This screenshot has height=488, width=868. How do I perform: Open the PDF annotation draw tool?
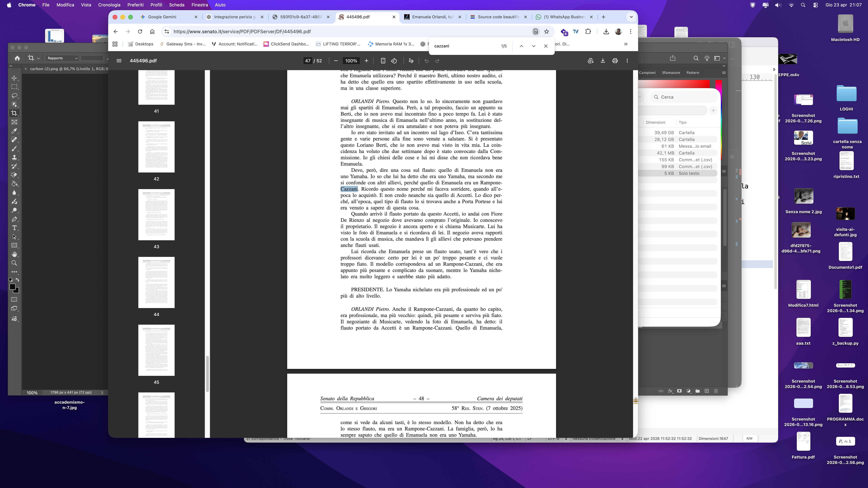(411, 61)
